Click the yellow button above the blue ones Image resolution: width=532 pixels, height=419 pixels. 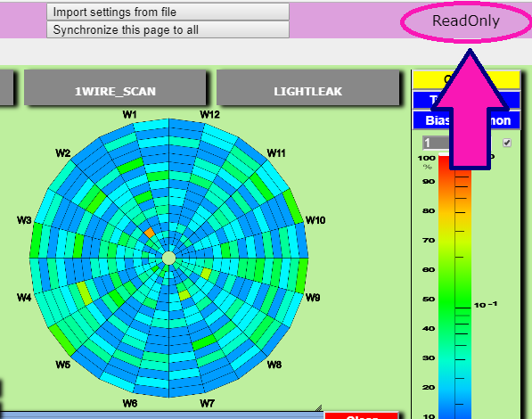466,80
